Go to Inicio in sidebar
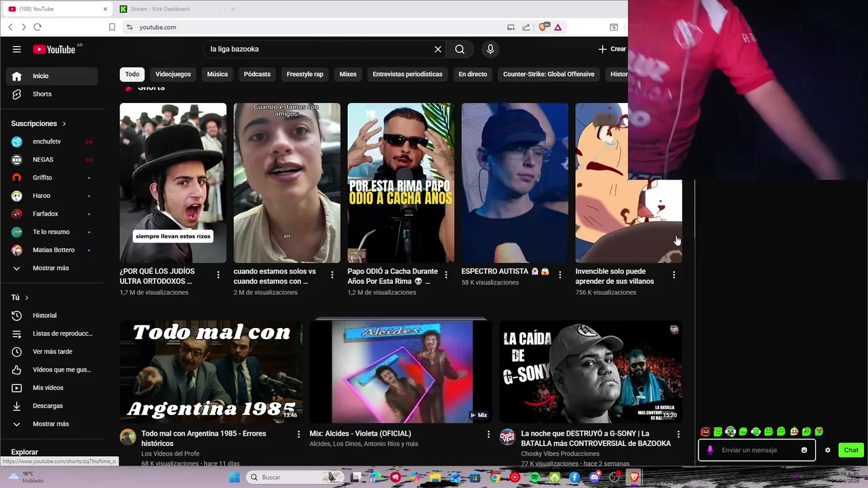Image resolution: width=868 pixels, height=488 pixels. 52,76
